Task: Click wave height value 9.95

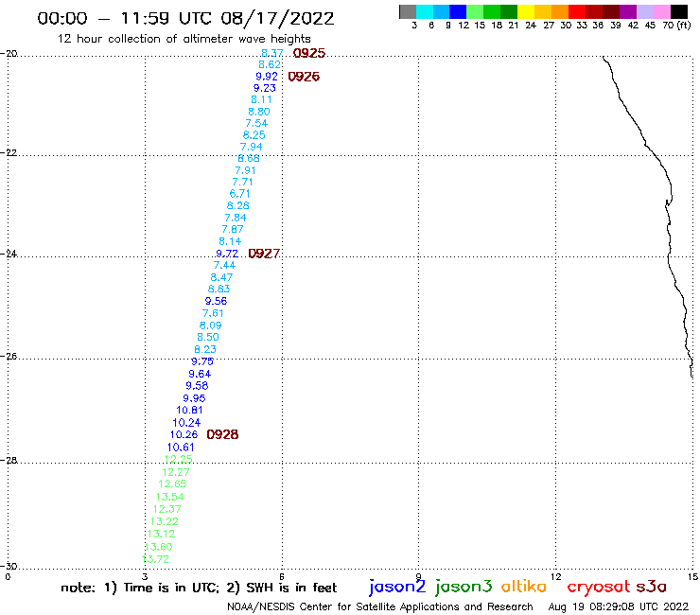Action: 194,398
